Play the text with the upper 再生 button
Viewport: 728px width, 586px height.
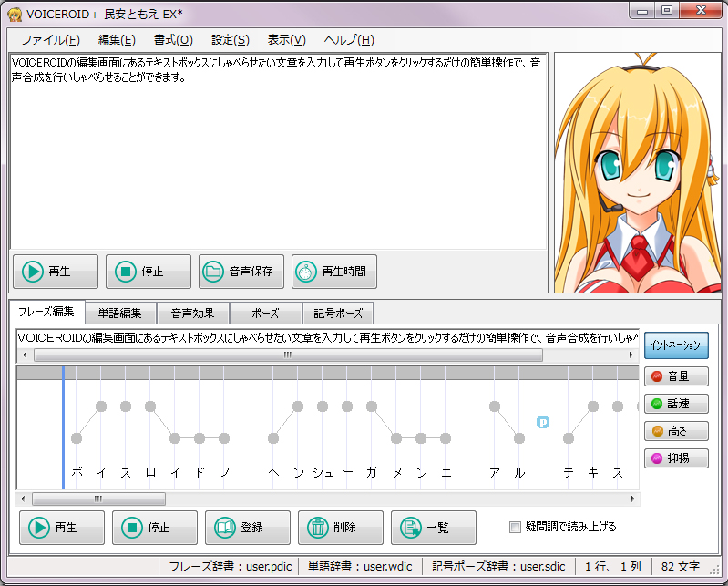coord(56,272)
